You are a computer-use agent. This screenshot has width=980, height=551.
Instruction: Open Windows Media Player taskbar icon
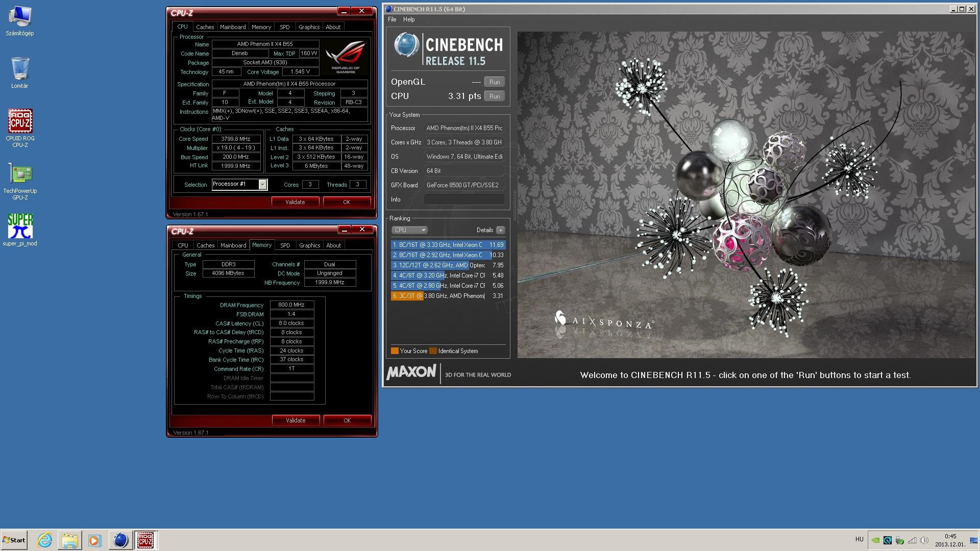(x=94, y=540)
